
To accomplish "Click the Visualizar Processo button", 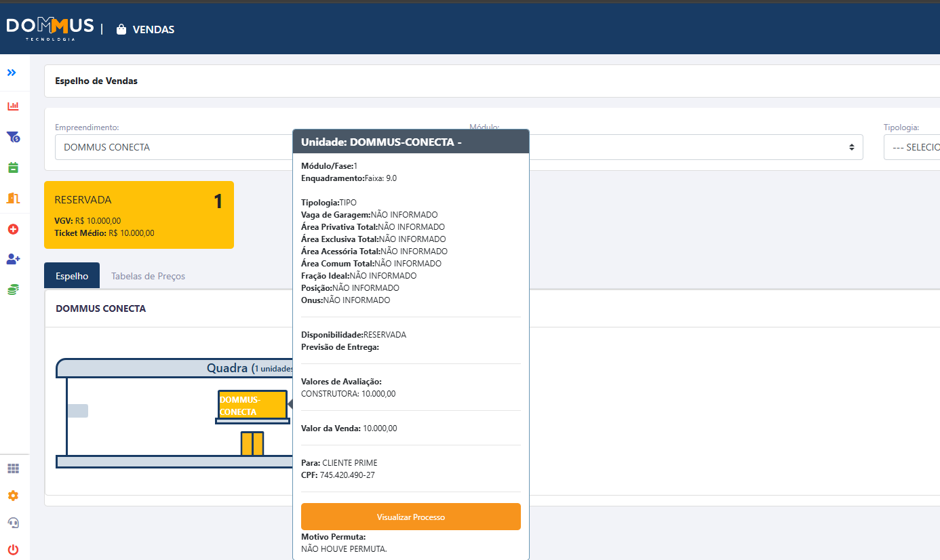I will point(410,517).
